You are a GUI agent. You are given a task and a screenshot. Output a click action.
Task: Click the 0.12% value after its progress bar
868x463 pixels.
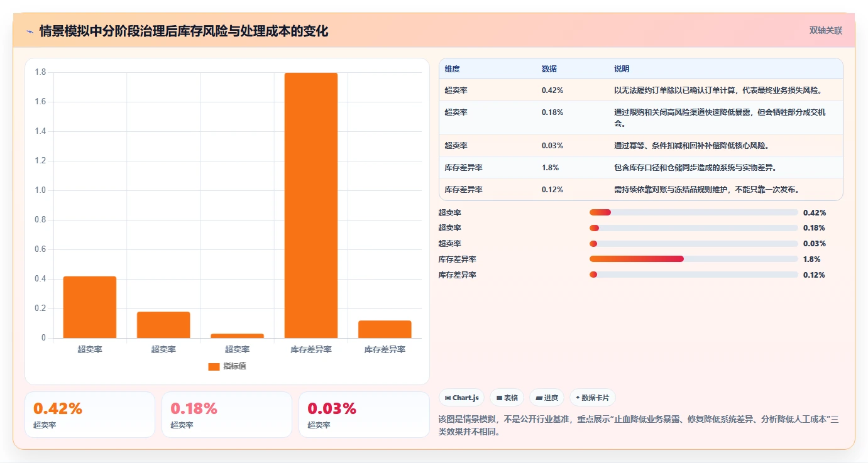[x=815, y=275]
